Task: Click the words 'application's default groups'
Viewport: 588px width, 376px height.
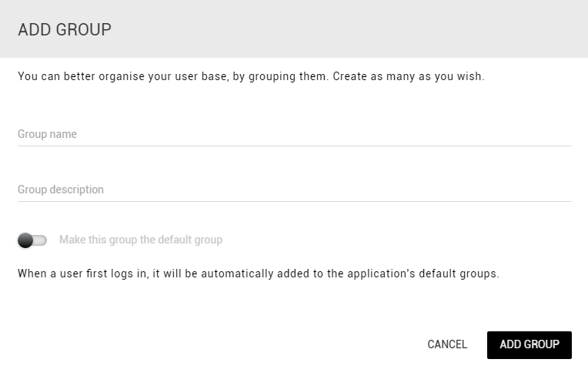Action: [x=423, y=274]
